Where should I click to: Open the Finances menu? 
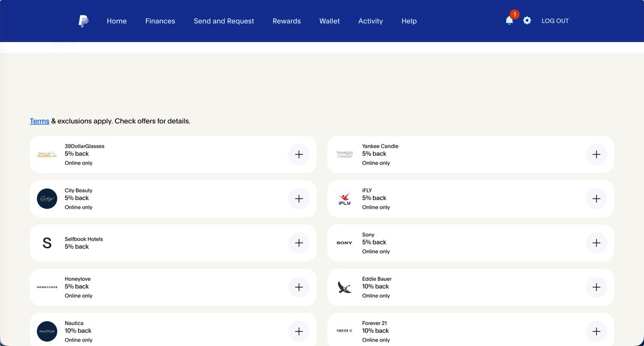coord(160,21)
